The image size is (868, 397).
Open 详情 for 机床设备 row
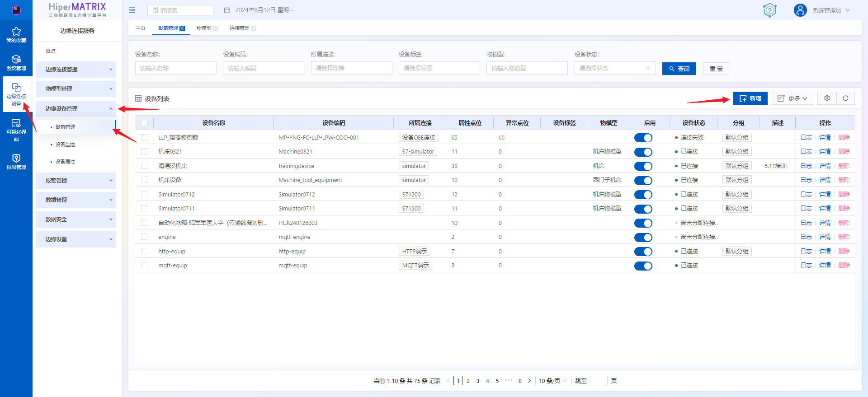[825, 180]
